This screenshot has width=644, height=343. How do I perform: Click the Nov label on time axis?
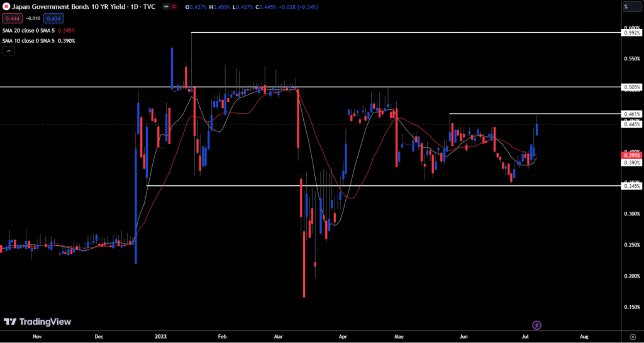coord(37,336)
